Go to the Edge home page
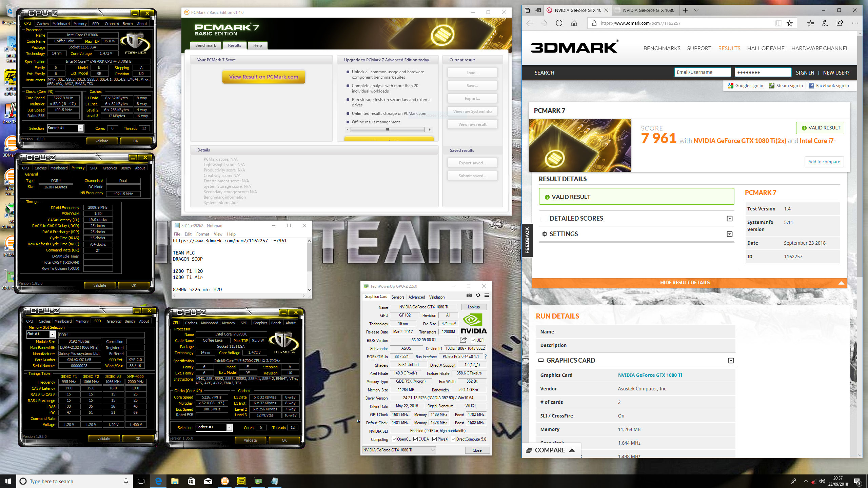The width and height of the screenshot is (868, 488). coord(574,23)
